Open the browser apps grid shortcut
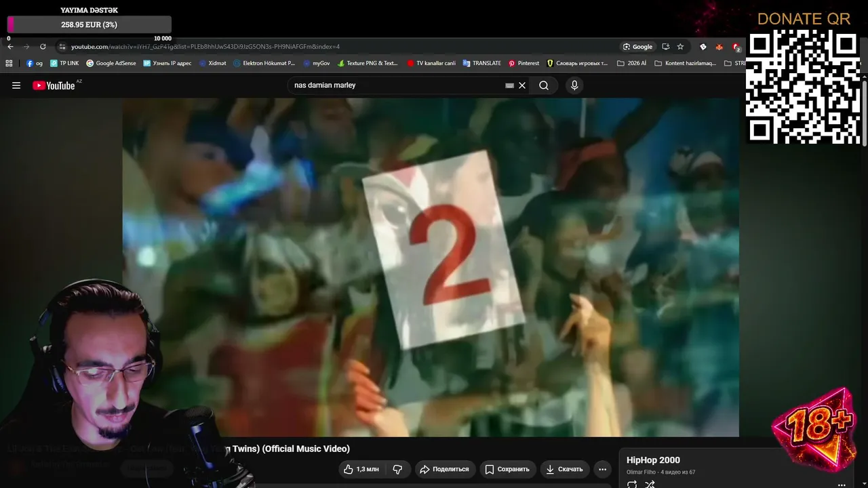Image resolution: width=868 pixels, height=488 pixels. [x=9, y=63]
